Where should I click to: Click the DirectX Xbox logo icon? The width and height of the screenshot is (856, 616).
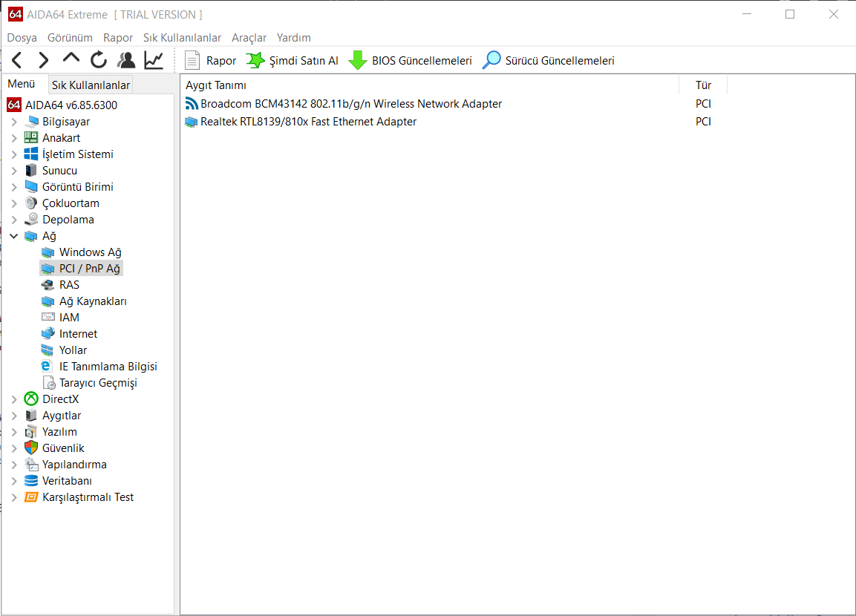point(31,399)
